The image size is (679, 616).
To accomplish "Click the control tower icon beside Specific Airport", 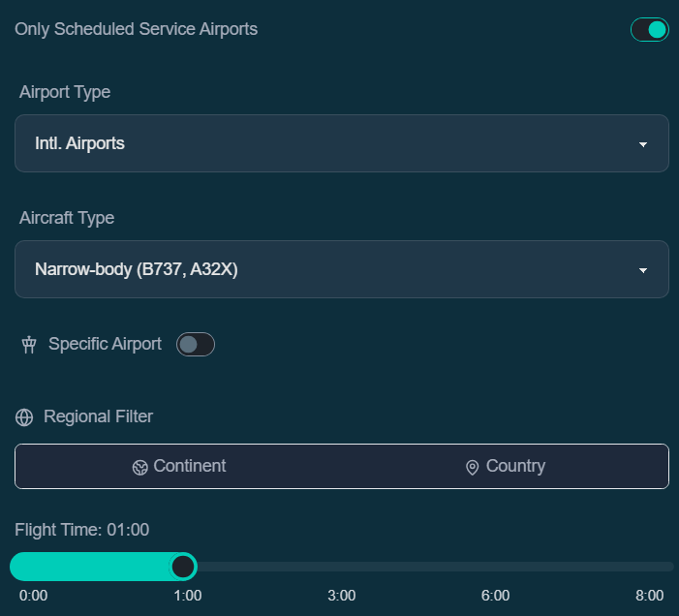I will coord(29,345).
